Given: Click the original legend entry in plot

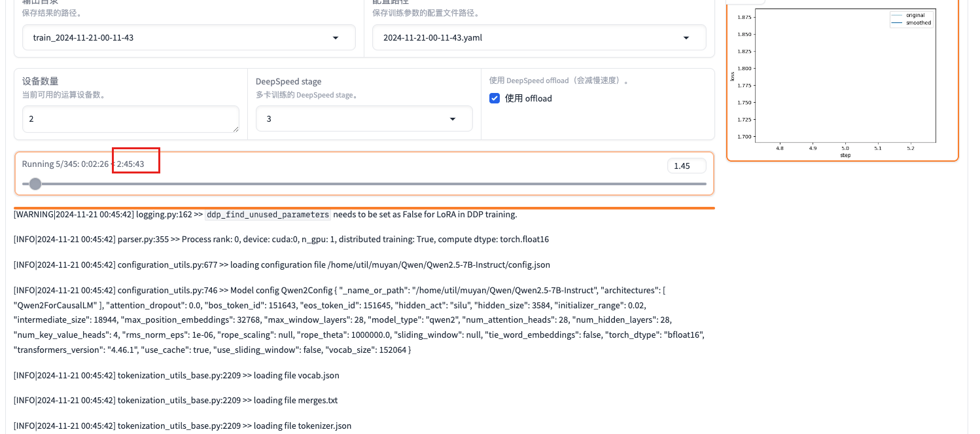Looking at the screenshot, I should pyautogui.click(x=915, y=15).
